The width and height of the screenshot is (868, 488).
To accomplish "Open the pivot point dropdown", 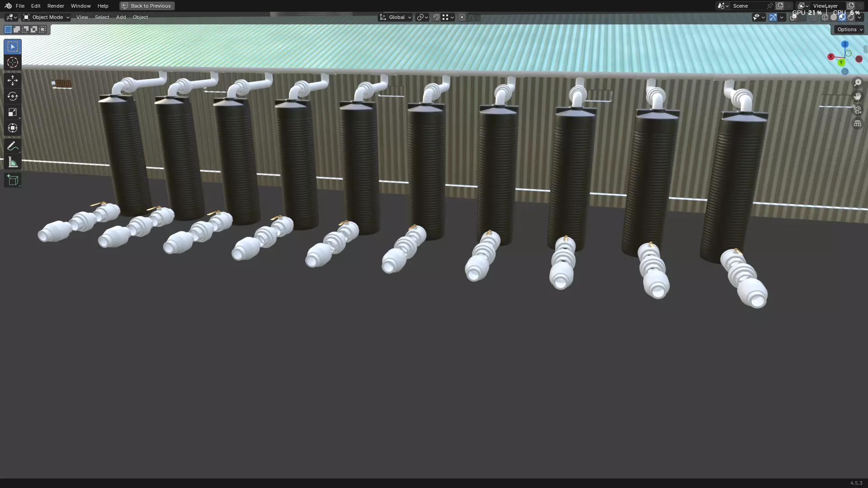I will [x=422, y=17].
